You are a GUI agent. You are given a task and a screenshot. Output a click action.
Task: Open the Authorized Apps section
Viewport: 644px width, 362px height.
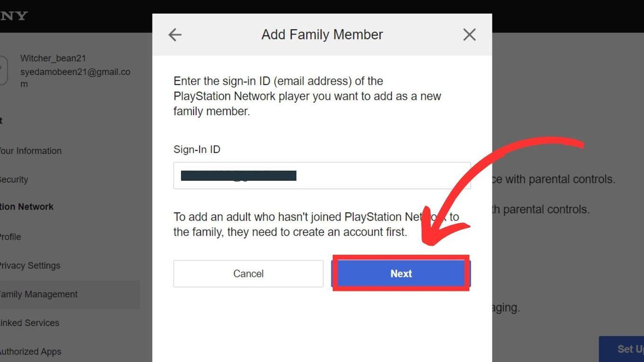tap(30, 352)
